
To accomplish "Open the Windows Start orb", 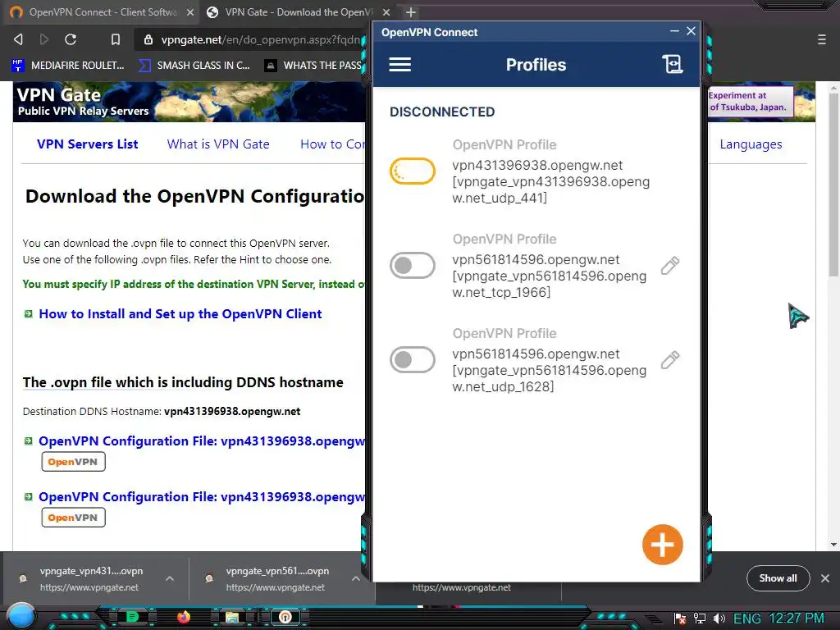I will [21, 617].
